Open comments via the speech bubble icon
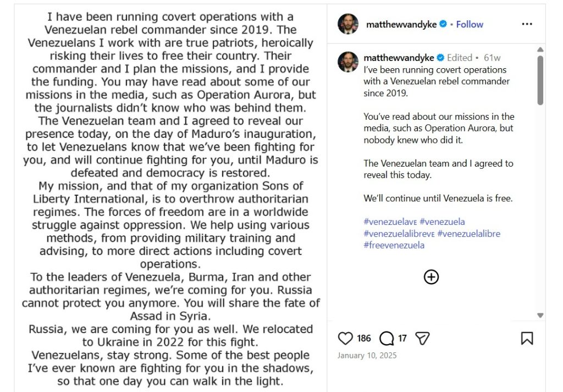The height and width of the screenshot is (392, 563). click(x=387, y=338)
